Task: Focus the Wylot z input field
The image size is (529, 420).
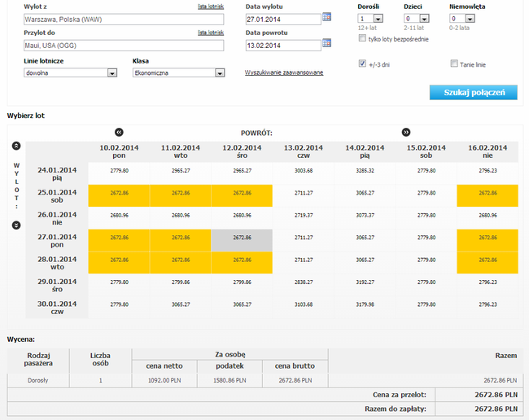Action: point(124,20)
